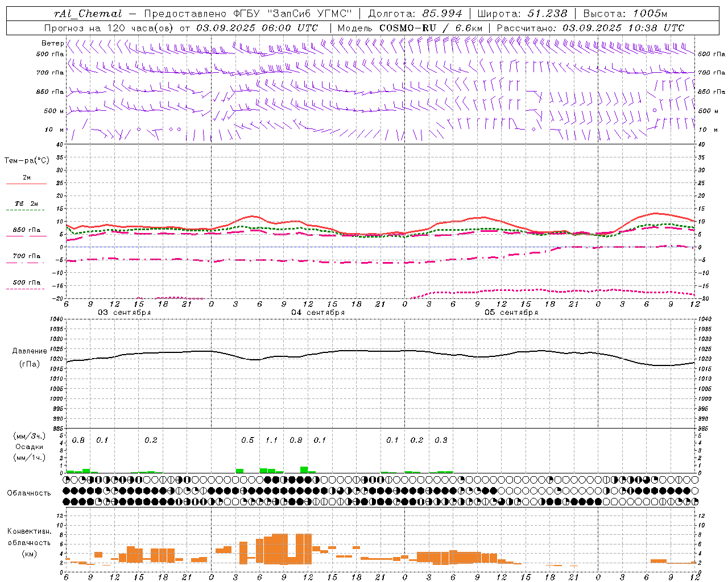728x582 pixels.
Task: Click the 05 сентября date label
Action: pos(511,313)
